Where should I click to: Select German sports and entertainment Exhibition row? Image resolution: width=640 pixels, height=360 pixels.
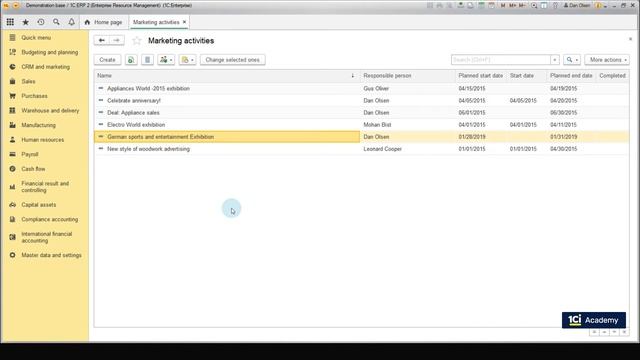[361, 137]
